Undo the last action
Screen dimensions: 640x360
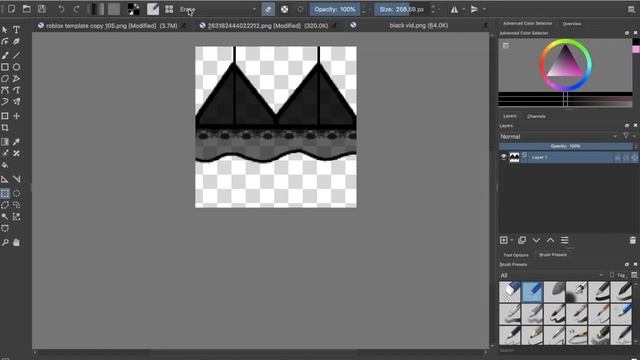(x=61, y=9)
